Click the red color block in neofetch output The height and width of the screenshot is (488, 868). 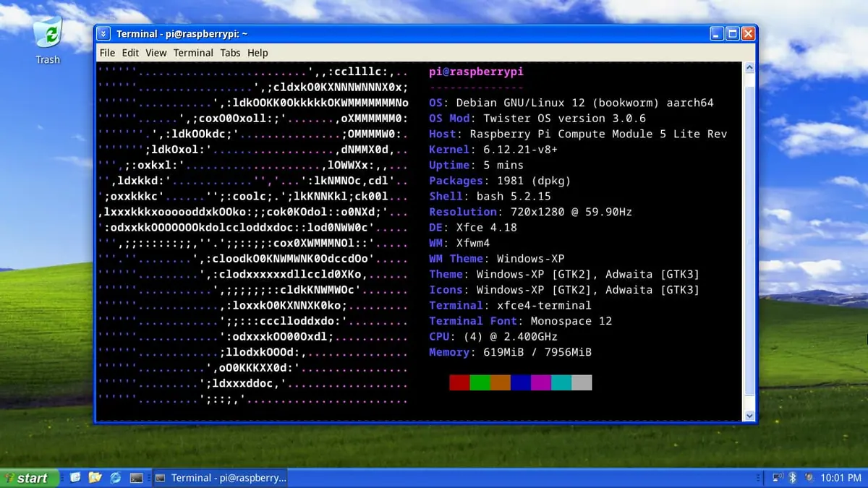pyautogui.click(x=459, y=382)
